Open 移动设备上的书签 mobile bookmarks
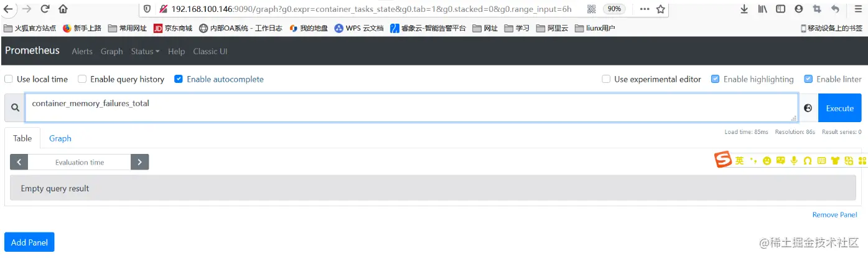The width and height of the screenshot is (868, 258). click(x=831, y=28)
